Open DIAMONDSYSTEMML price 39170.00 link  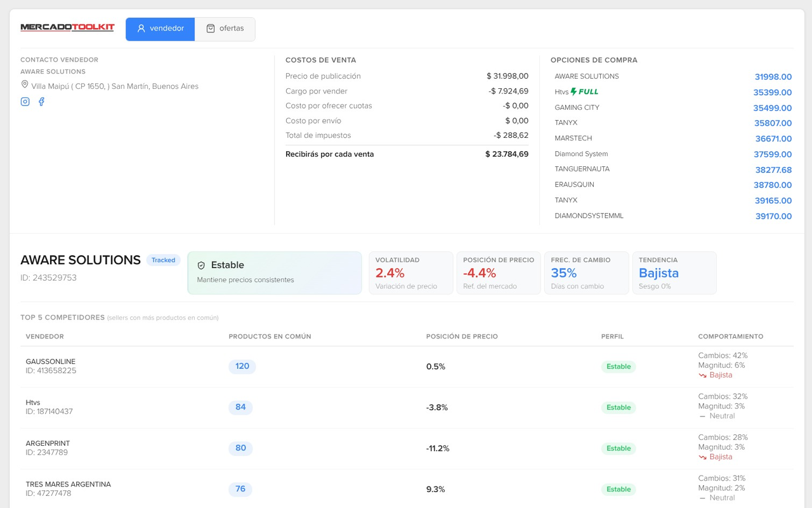click(773, 216)
